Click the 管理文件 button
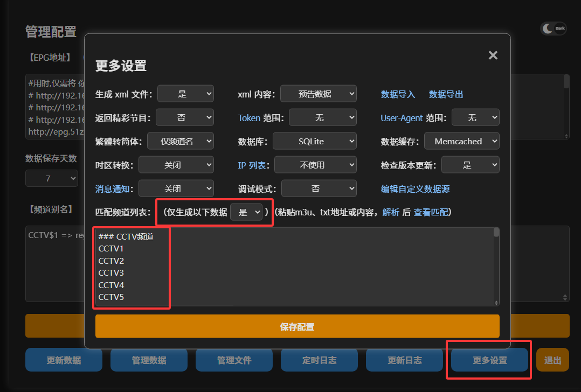581x392 pixels. pos(234,360)
